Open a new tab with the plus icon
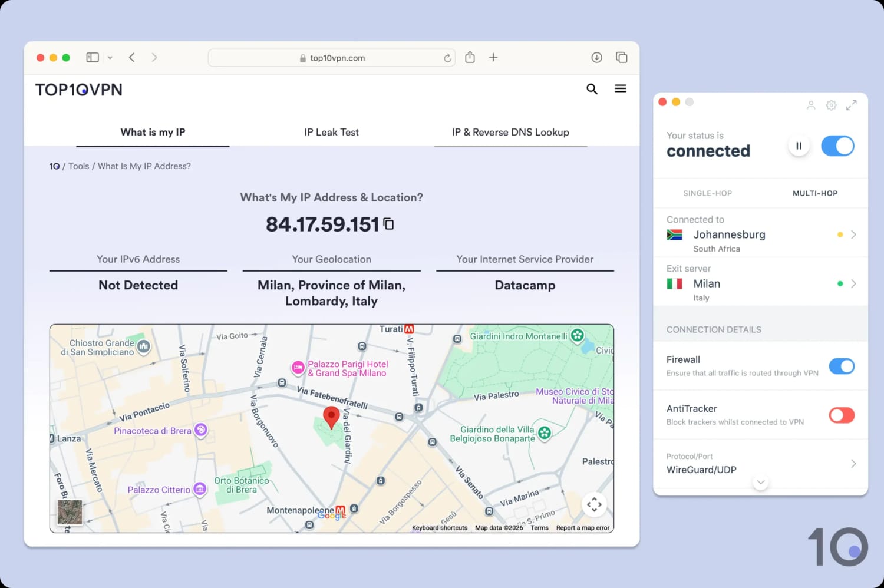The width and height of the screenshot is (884, 588). tap(493, 57)
